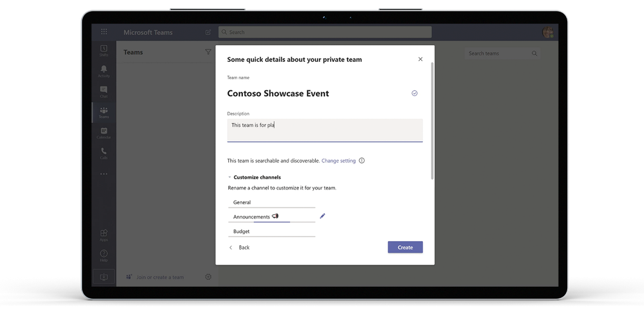Open the Chat icon in sidebar

coord(104,92)
